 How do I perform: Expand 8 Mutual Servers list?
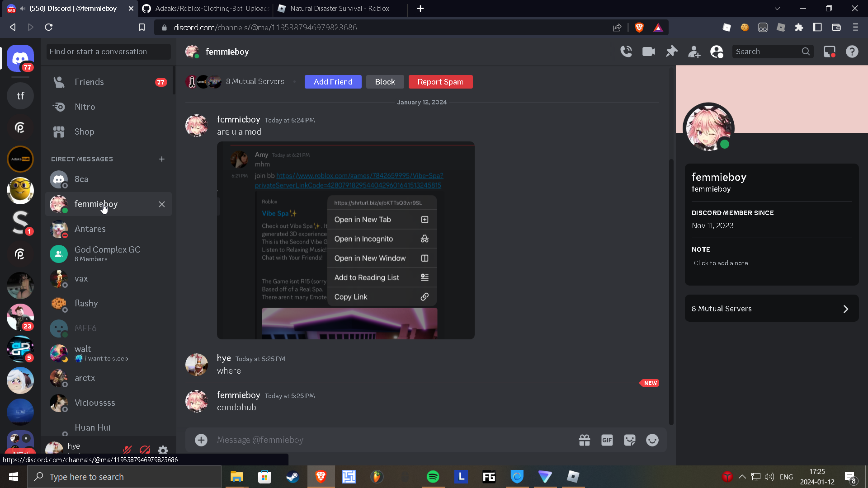(x=771, y=309)
